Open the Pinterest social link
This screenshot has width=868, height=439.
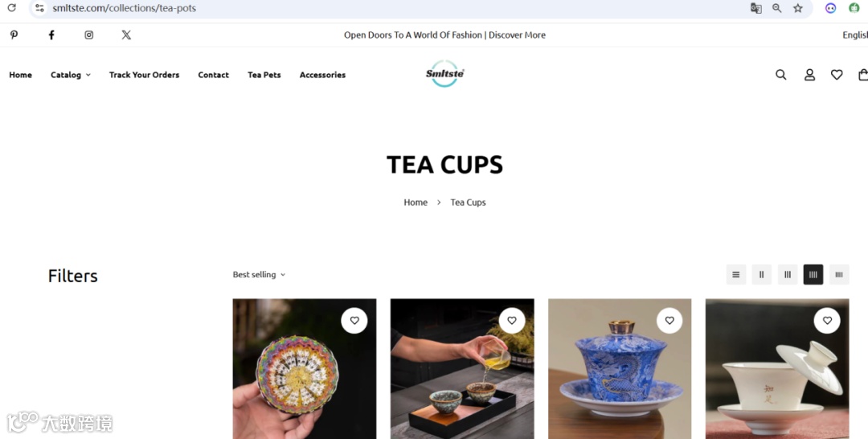pos(14,35)
